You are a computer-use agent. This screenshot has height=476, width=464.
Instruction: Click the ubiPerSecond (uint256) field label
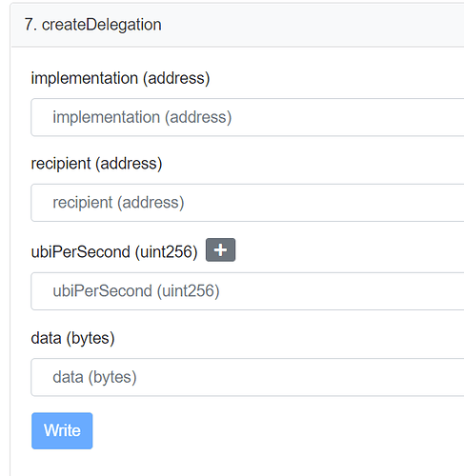tap(114, 252)
